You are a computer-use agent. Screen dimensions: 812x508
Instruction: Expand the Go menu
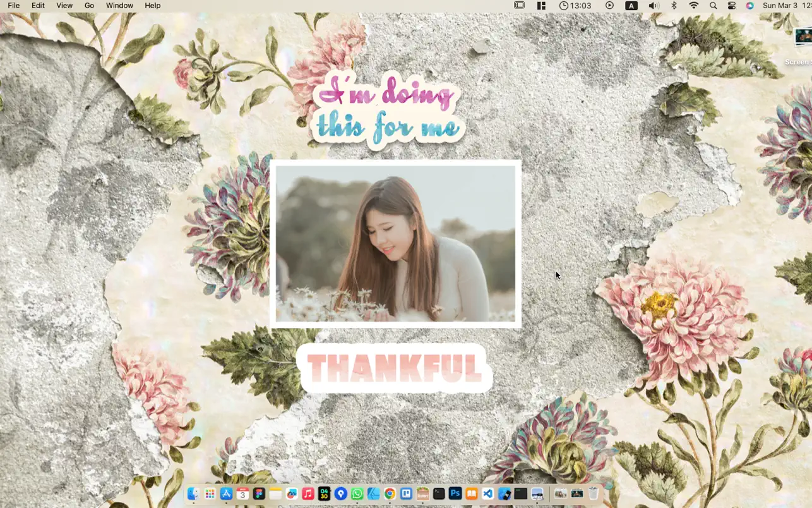click(89, 6)
